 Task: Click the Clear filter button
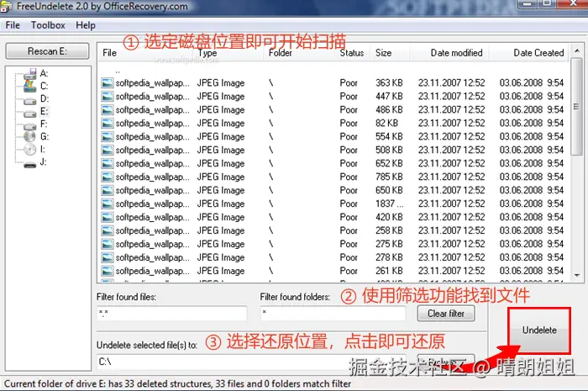[446, 314]
